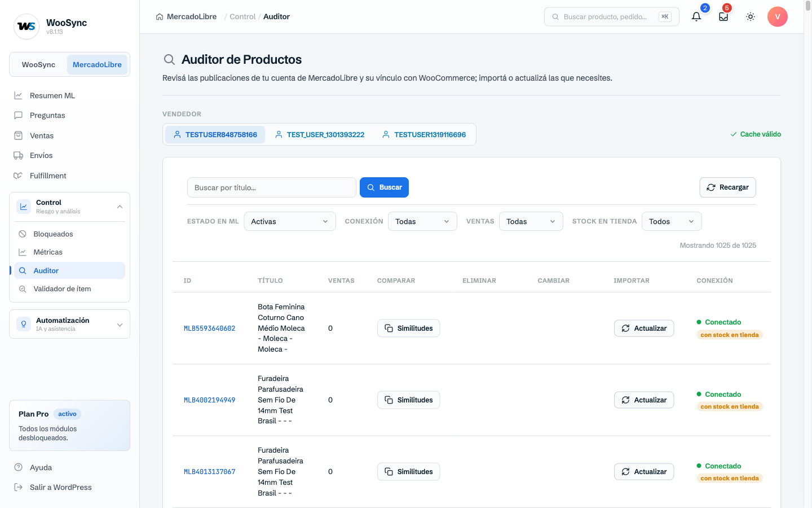This screenshot has width=812, height=508.
Task: Click Similitudes for MLB4013137067
Action: tap(409, 471)
